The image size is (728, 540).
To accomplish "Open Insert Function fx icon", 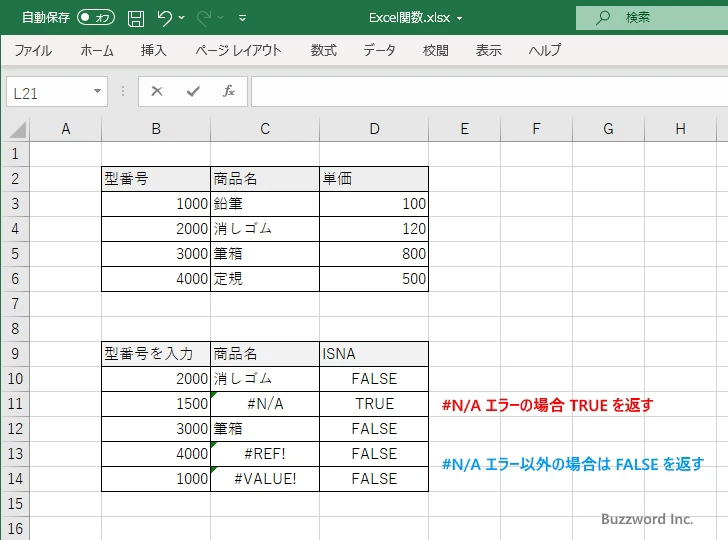I will click(x=229, y=91).
